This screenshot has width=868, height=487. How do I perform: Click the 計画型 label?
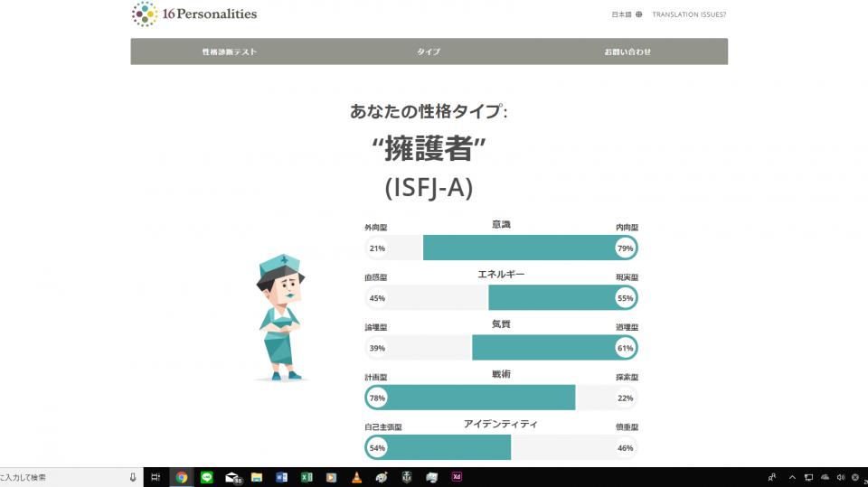click(376, 377)
